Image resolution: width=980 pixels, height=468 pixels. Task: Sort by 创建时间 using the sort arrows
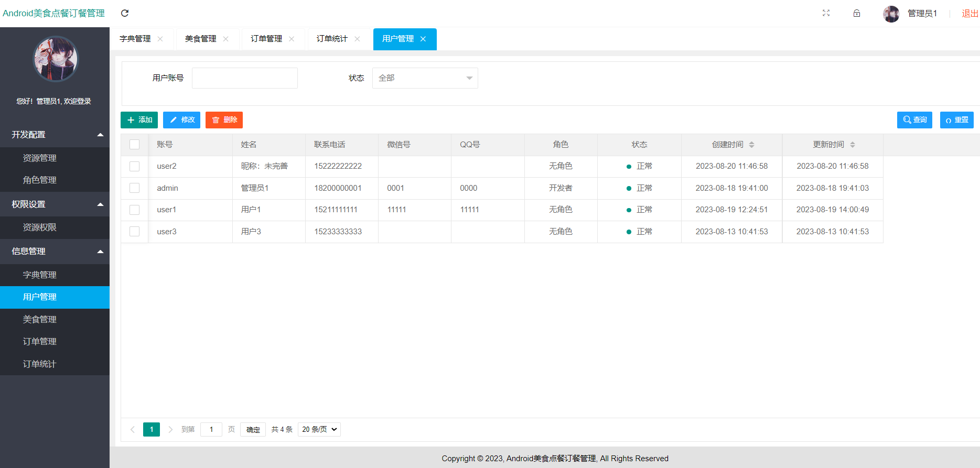point(751,145)
